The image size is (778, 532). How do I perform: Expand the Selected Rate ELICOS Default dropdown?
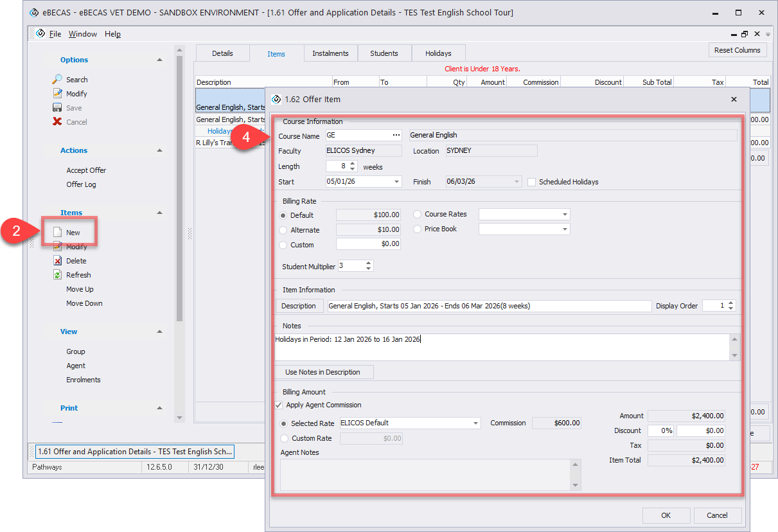[x=475, y=423]
